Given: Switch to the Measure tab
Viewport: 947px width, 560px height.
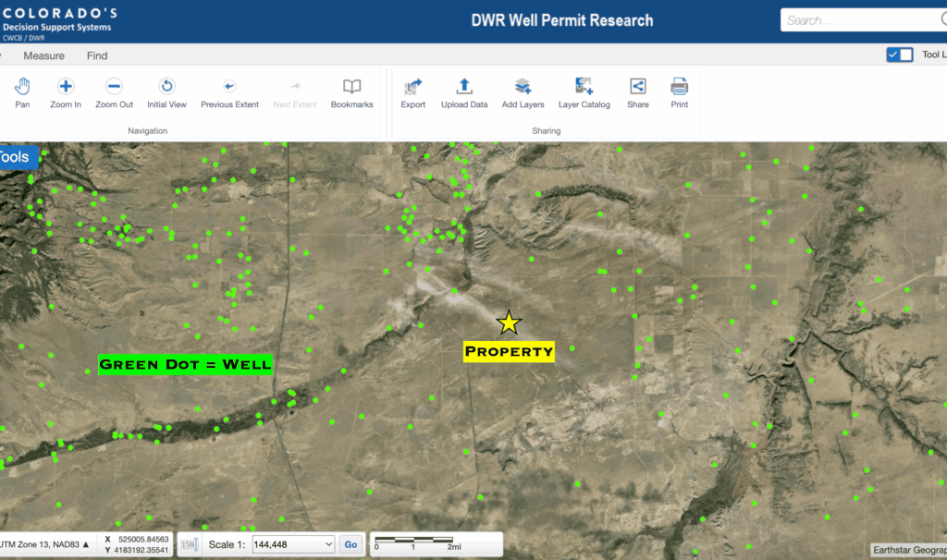Looking at the screenshot, I should click(44, 56).
